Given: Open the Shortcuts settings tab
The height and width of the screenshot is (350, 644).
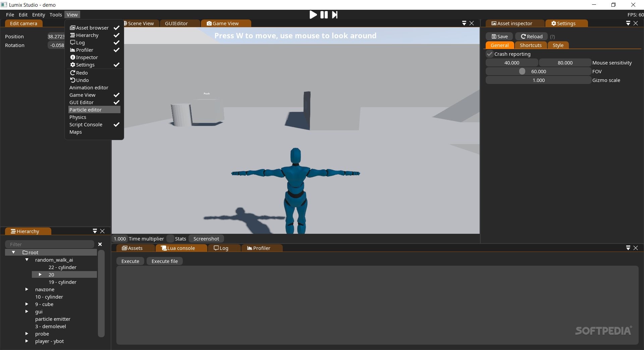Looking at the screenshot, I should 531,45.
